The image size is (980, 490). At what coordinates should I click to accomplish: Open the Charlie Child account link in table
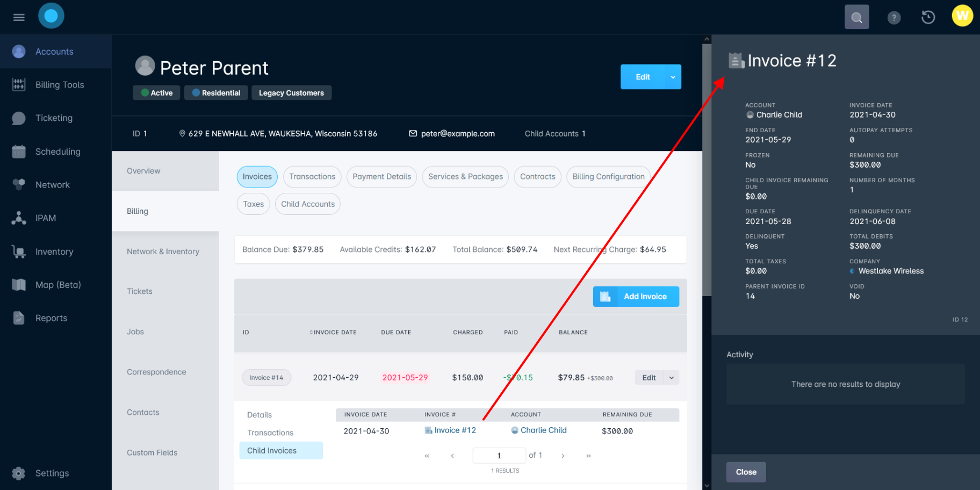[544, 430]
